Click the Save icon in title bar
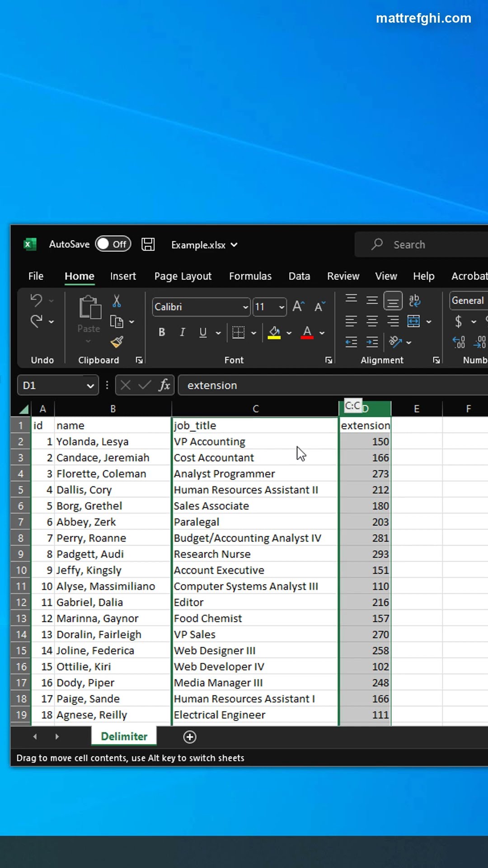The height and width of the screenshot is (868, 488). (x=148, y=245)
